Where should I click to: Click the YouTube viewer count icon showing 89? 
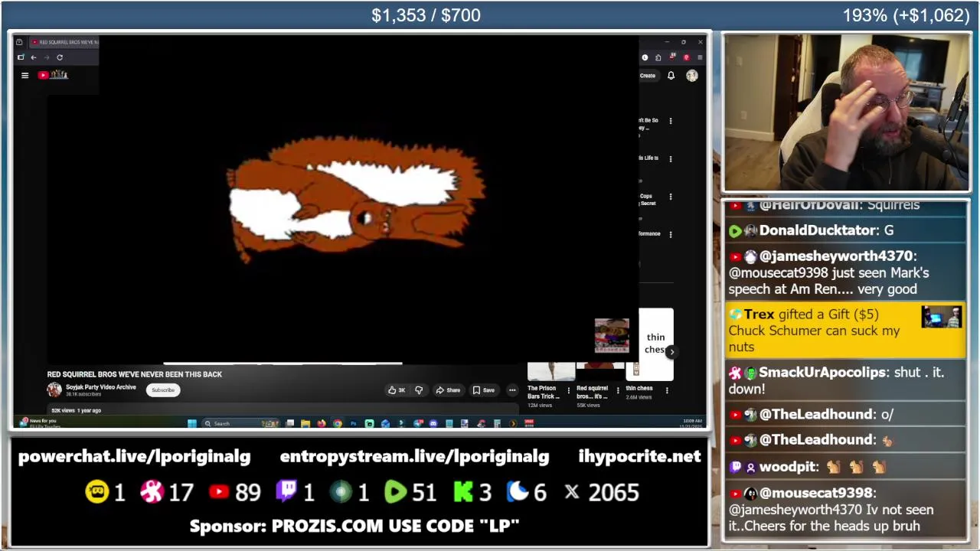coord(219,492)
